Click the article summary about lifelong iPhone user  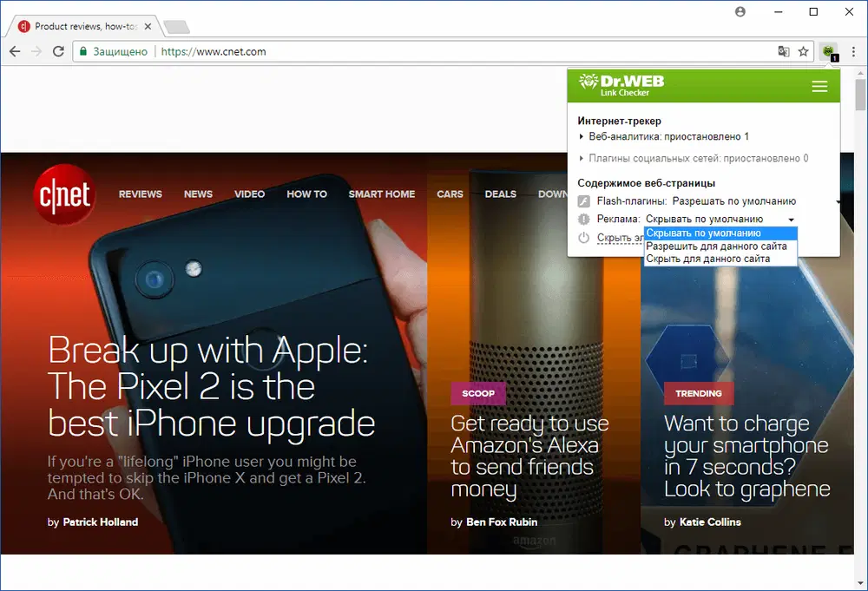207,477
